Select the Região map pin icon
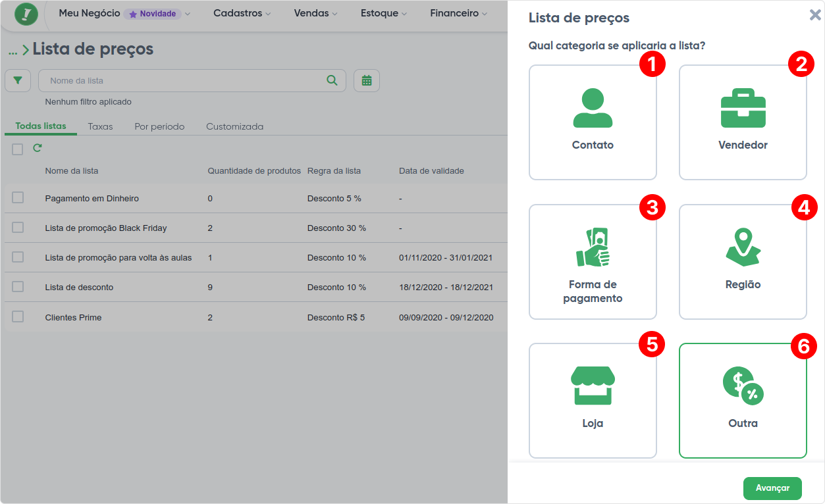 coord(743,247)
